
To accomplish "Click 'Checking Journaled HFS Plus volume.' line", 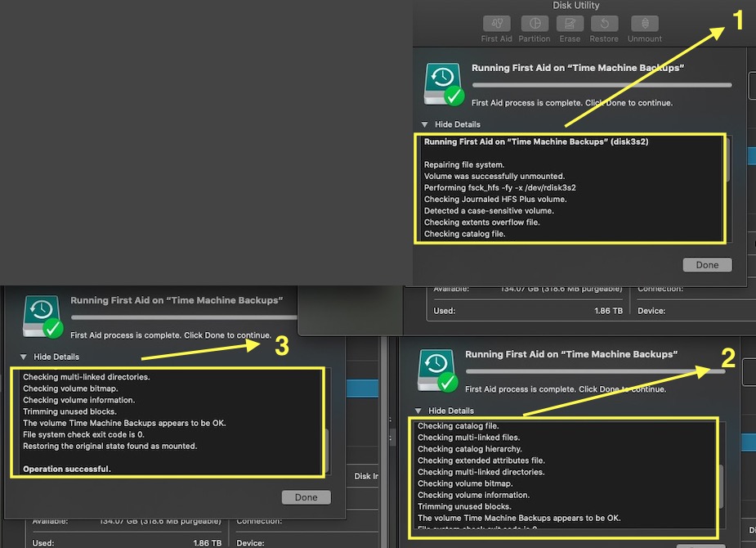I will 495,200.
